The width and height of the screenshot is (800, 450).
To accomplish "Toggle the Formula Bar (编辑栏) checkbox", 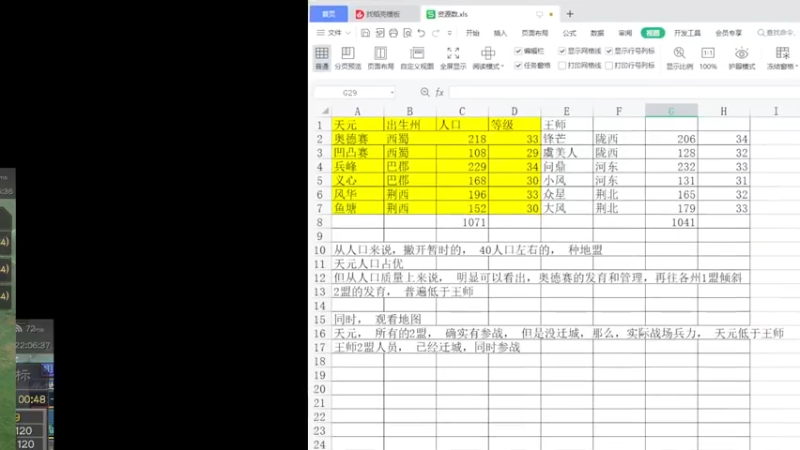I will (518, 51).
